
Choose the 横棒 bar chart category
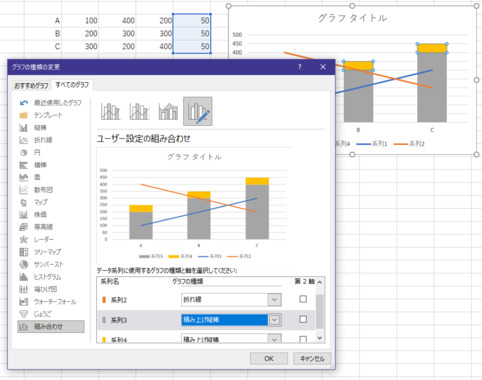(33, 165)
